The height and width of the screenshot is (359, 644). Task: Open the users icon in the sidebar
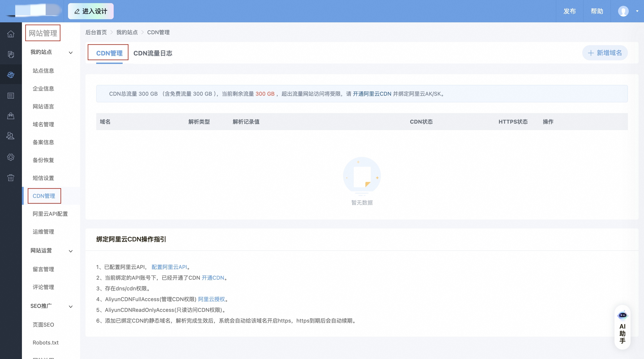[x=11, y=136]
